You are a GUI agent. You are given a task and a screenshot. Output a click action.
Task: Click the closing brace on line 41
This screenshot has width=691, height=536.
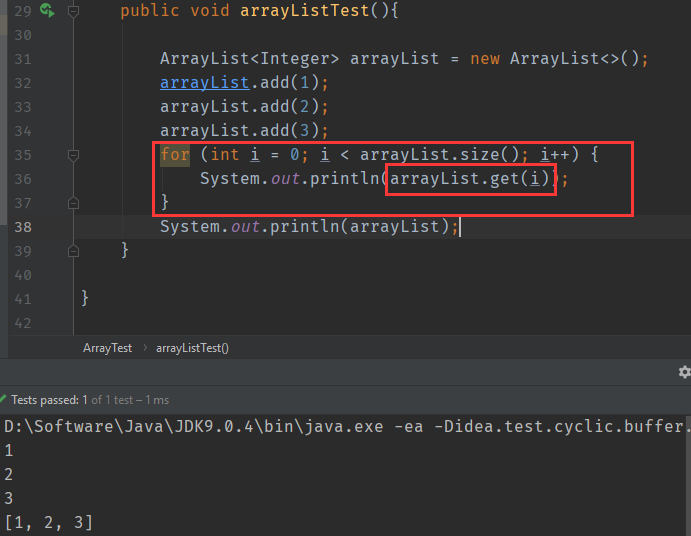click(85, 298)
